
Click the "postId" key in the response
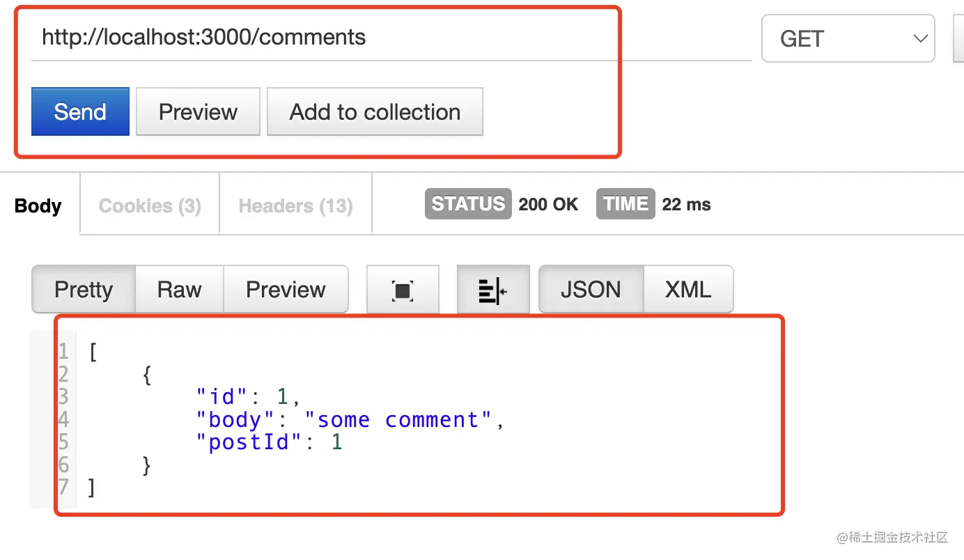tap(250, 442)
